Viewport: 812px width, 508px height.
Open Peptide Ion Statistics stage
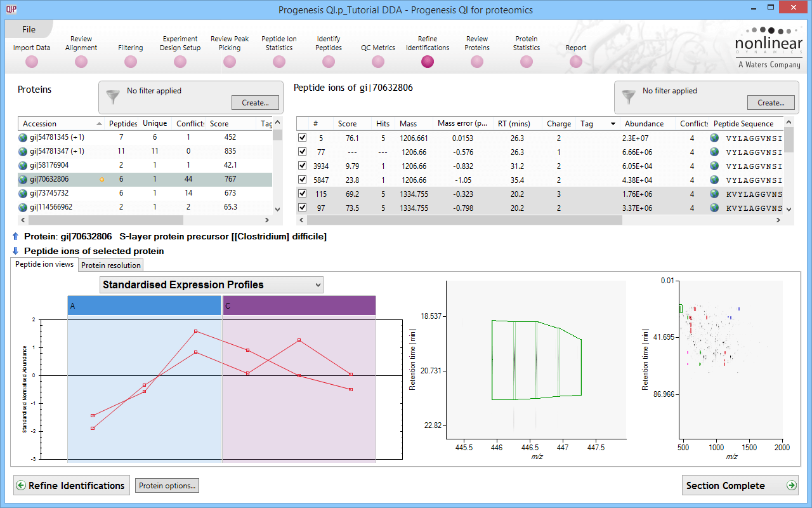click(279, 62)
